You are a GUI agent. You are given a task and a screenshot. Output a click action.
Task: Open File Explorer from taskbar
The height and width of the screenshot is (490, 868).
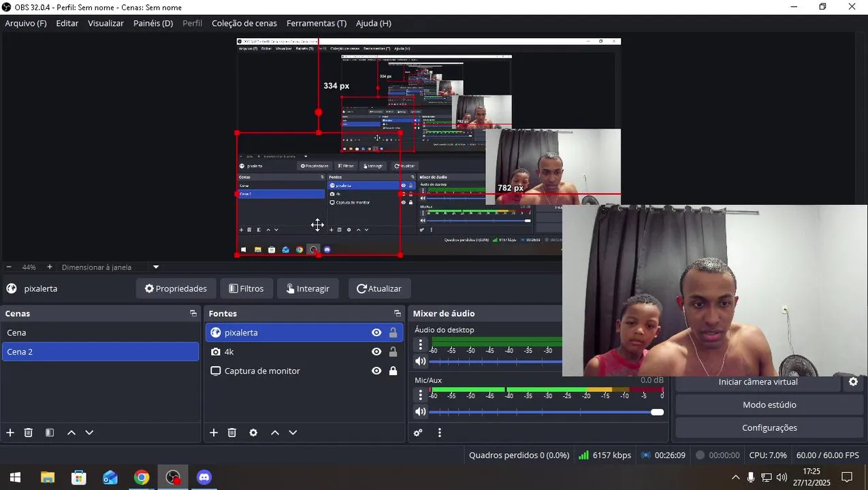click(x=48, y=478)
